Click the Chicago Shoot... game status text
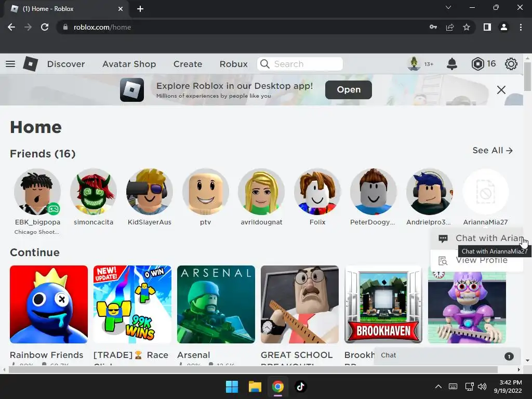532x399 pixels. (x=37, y=232)
